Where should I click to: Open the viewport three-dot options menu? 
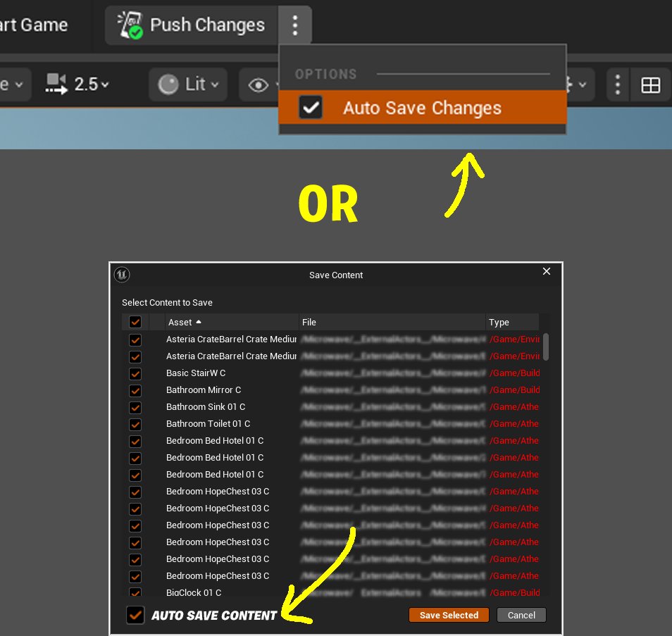618,85
